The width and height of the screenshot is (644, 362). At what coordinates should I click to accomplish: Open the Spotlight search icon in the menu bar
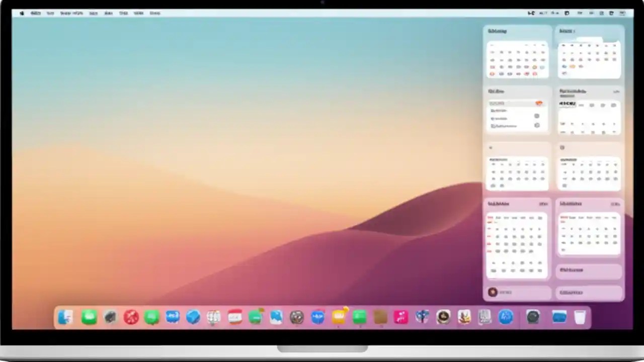tap(591, 13)
